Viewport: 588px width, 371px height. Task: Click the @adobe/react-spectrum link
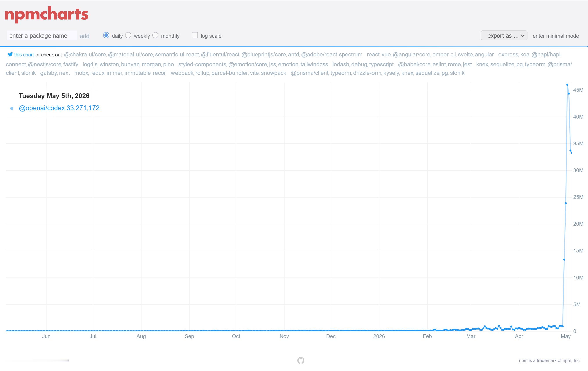pyautogui.click(x=332, y=54)
